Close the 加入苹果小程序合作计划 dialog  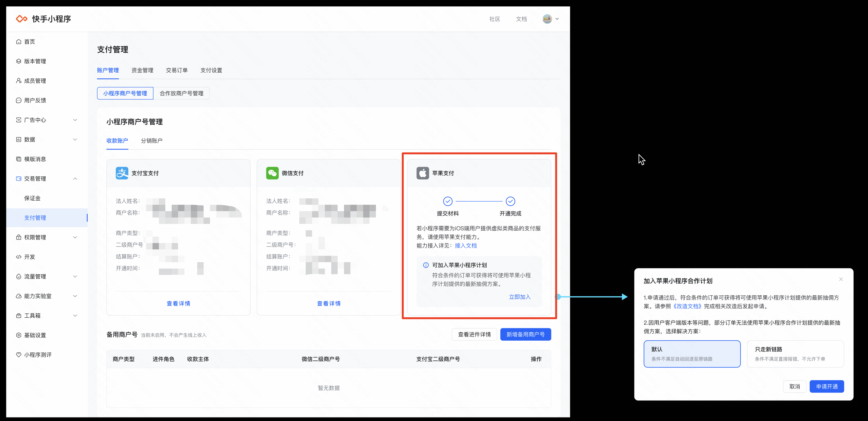click(841, 279)
